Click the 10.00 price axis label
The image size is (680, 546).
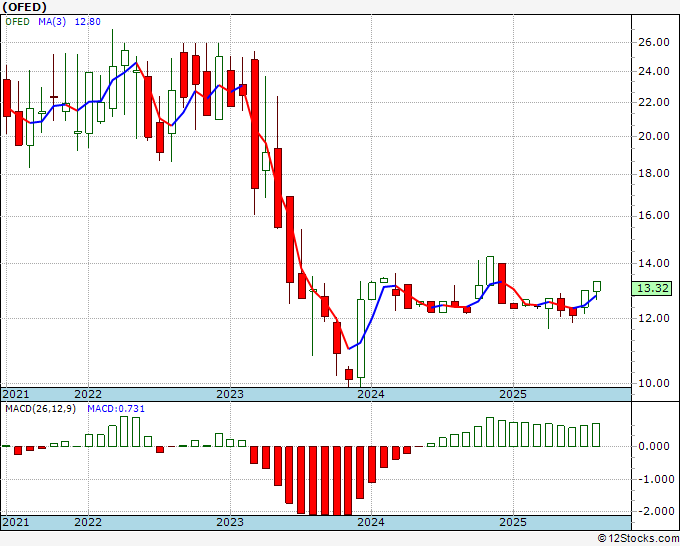654,383
